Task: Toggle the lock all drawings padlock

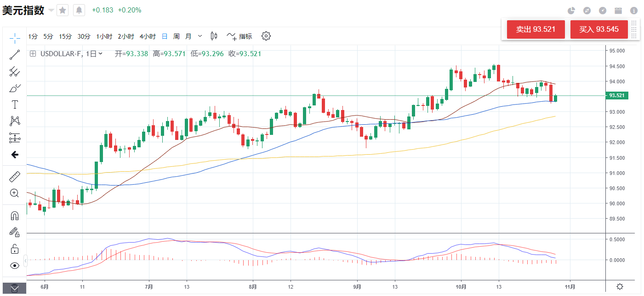Action: (x=15, y=249)
